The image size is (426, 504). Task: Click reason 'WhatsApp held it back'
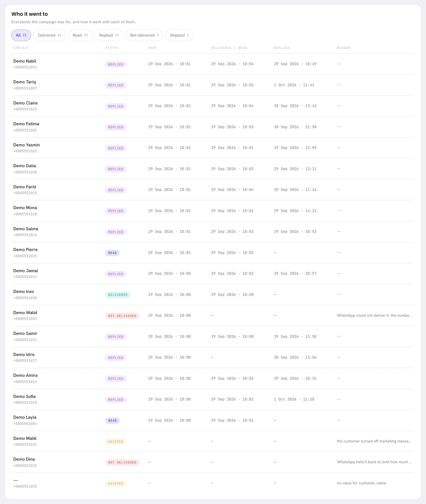click(x=374, y=462)
